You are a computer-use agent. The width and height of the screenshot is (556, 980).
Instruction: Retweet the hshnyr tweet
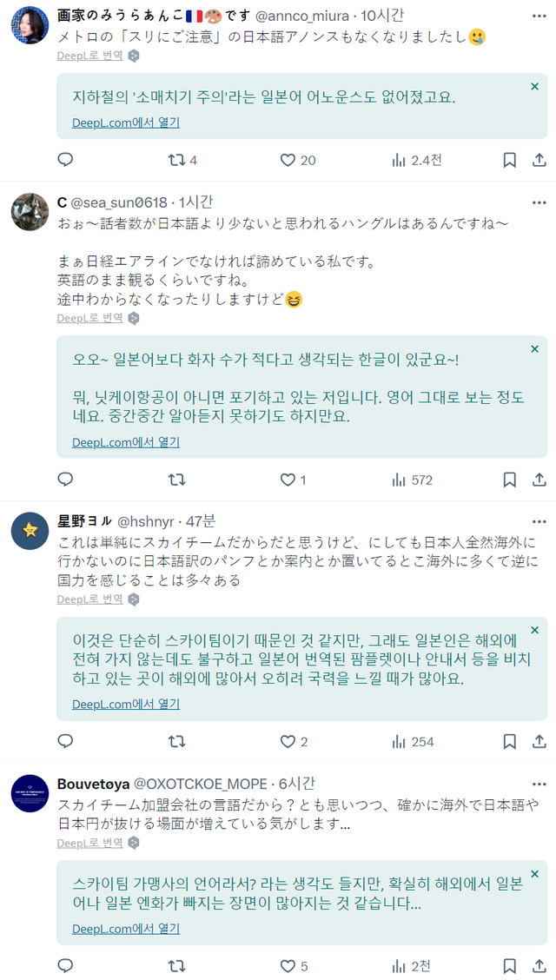click(176, 741)
